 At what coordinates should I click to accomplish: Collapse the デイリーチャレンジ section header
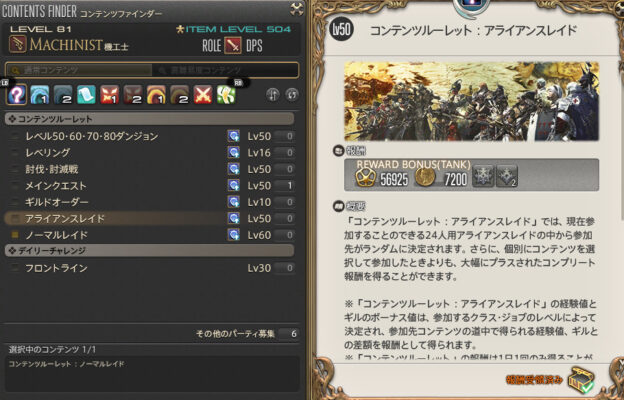pyautogui.click(x=150, y=250)
